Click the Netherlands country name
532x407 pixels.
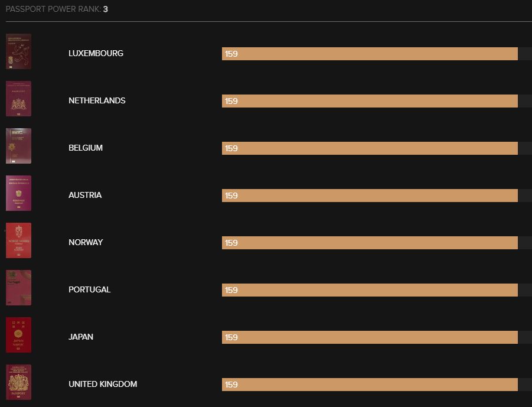tap(97, 100)
